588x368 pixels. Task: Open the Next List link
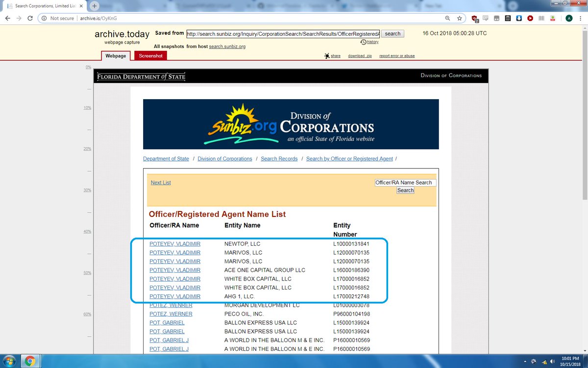point(161,183)
